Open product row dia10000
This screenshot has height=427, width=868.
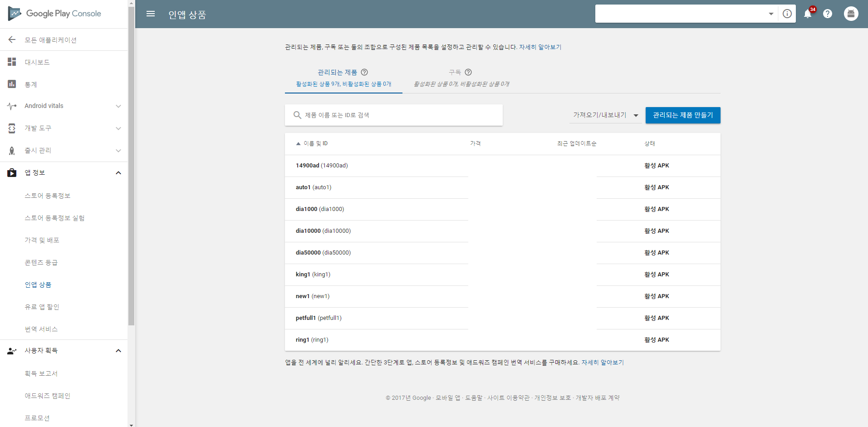(x=503, y=231)
